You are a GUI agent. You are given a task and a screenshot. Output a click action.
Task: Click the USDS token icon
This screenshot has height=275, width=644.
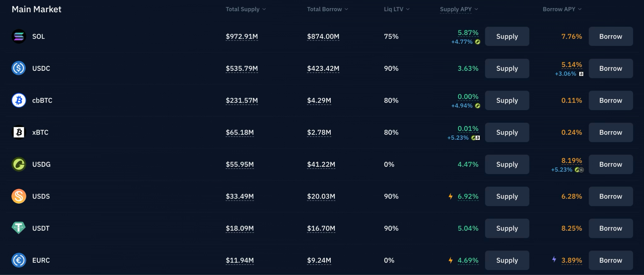click(19, 196)
